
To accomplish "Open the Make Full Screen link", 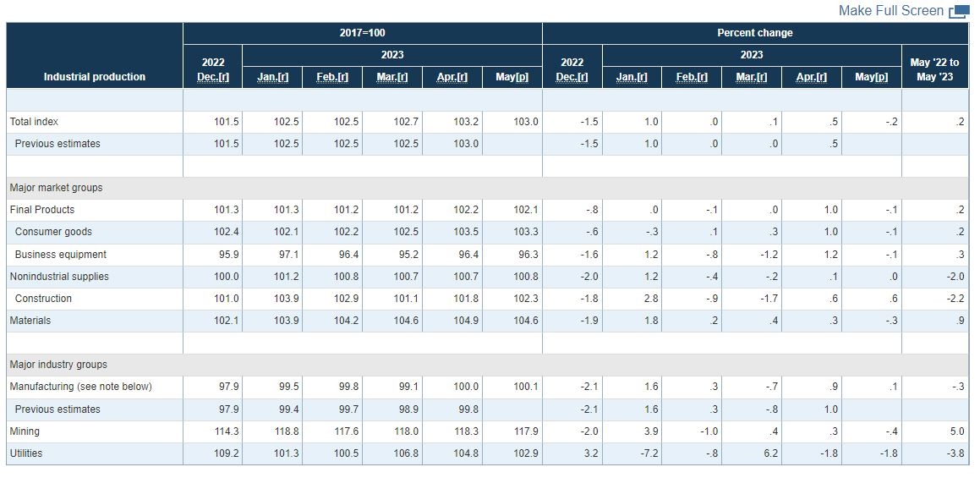I will pyautogui.click(x=890, y=11).
